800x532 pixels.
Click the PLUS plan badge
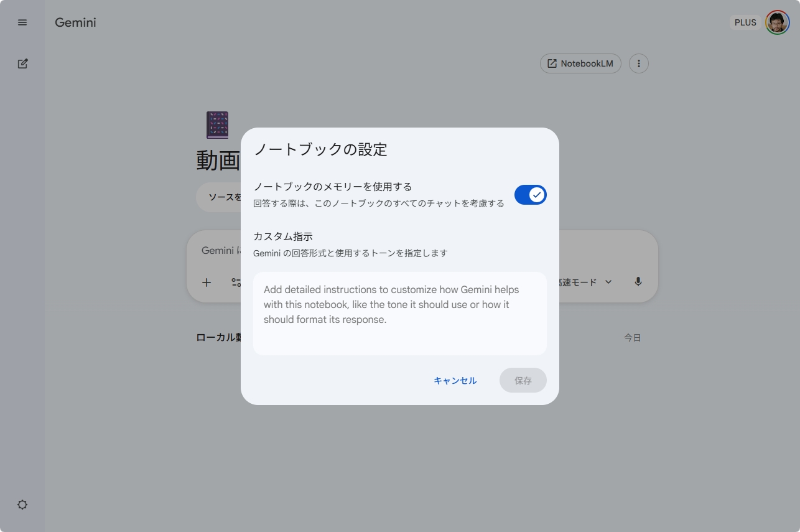(x=745, y=22)
